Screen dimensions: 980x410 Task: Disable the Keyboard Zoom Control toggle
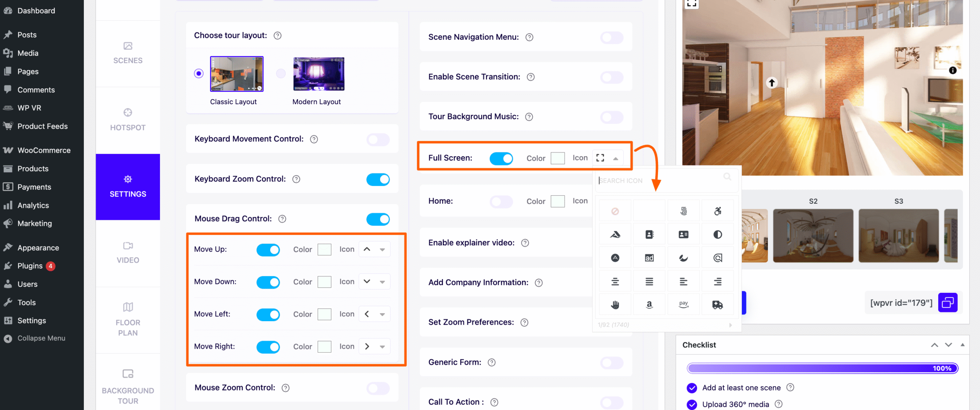click(378, 179)
